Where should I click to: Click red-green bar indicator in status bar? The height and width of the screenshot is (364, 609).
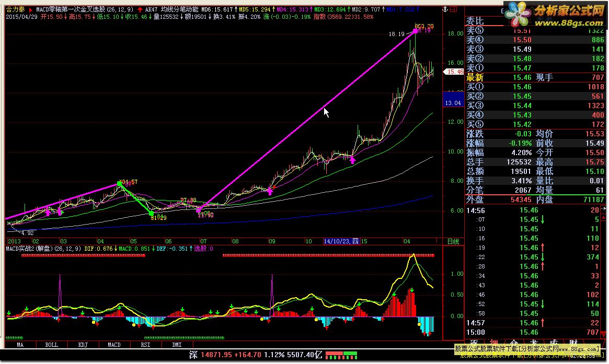(x=341, y=355)
